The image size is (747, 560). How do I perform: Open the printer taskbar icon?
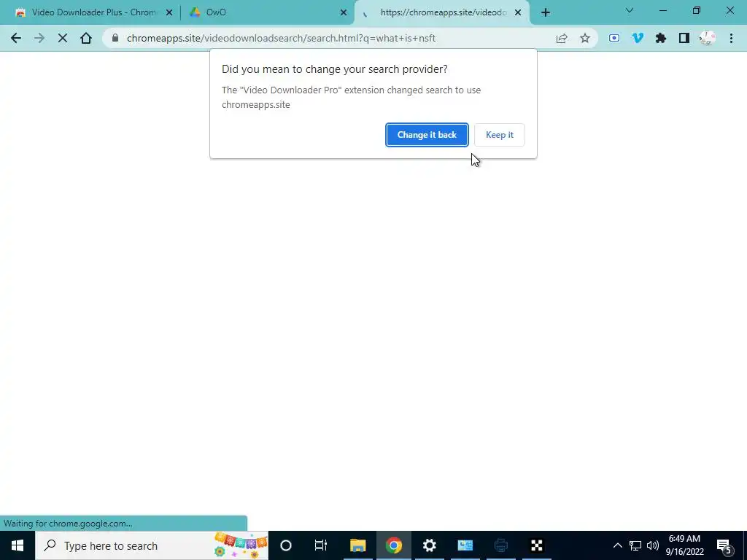pyautogui.click(x=500, y=545)
